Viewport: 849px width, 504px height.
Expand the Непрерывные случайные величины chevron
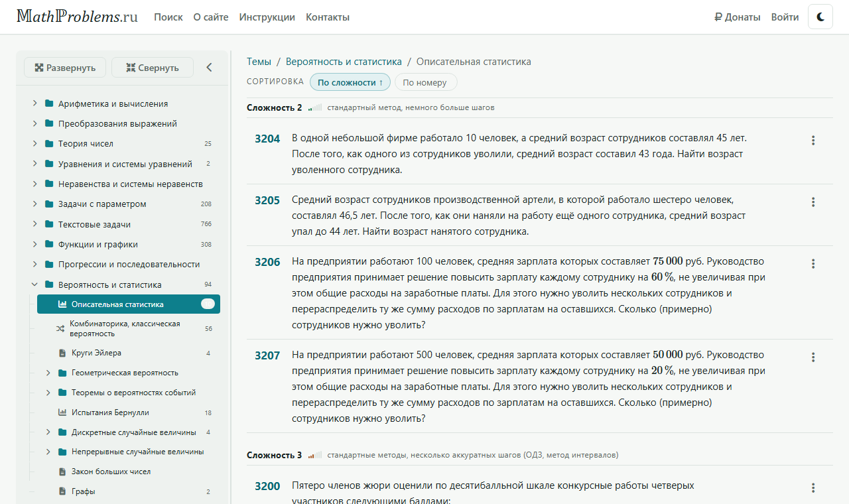[48, 452]
